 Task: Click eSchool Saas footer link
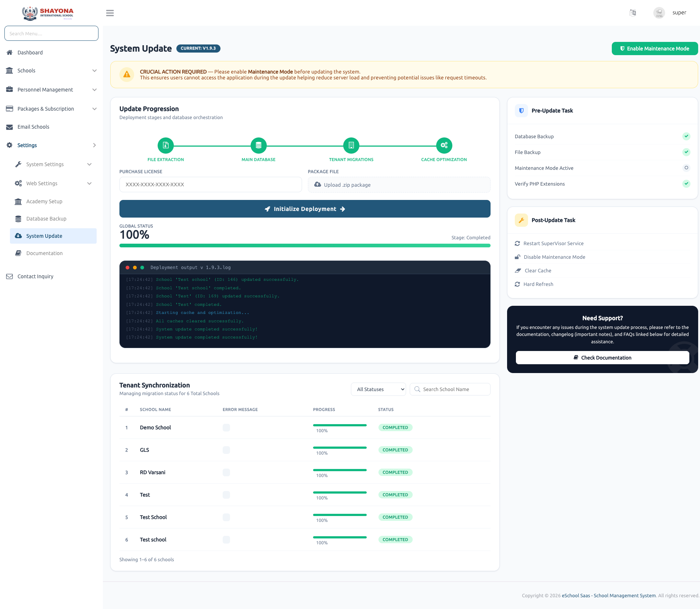click(x=609, y=595)
